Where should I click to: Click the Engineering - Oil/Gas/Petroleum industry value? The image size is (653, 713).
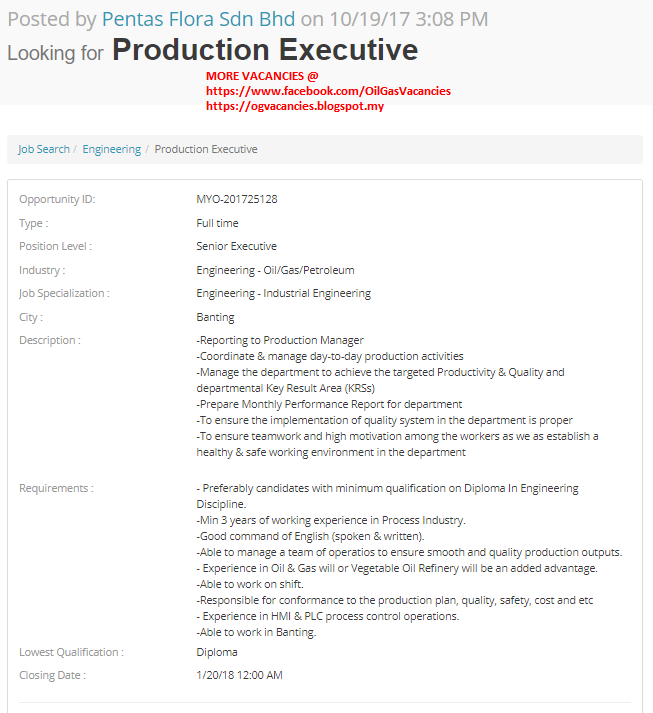275,270
